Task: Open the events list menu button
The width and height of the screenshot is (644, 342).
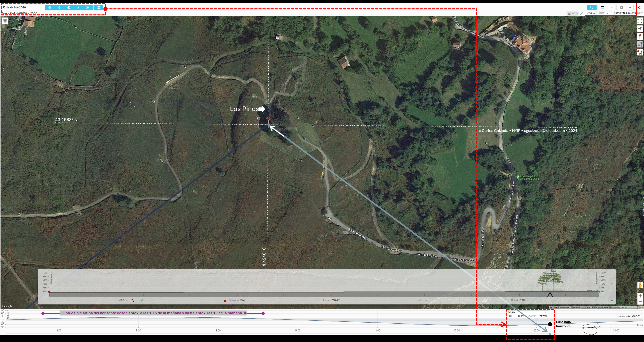Action: point(98,7)
